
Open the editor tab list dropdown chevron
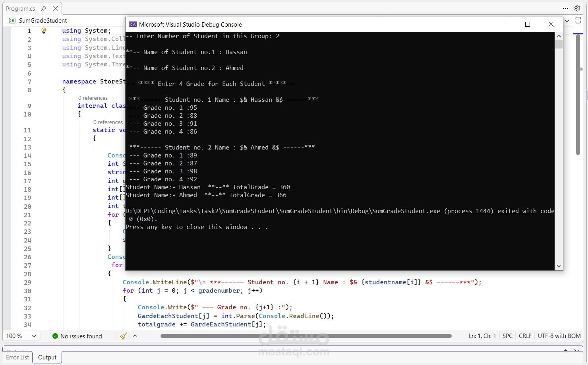pyautogui.click(x=567, y=21)
